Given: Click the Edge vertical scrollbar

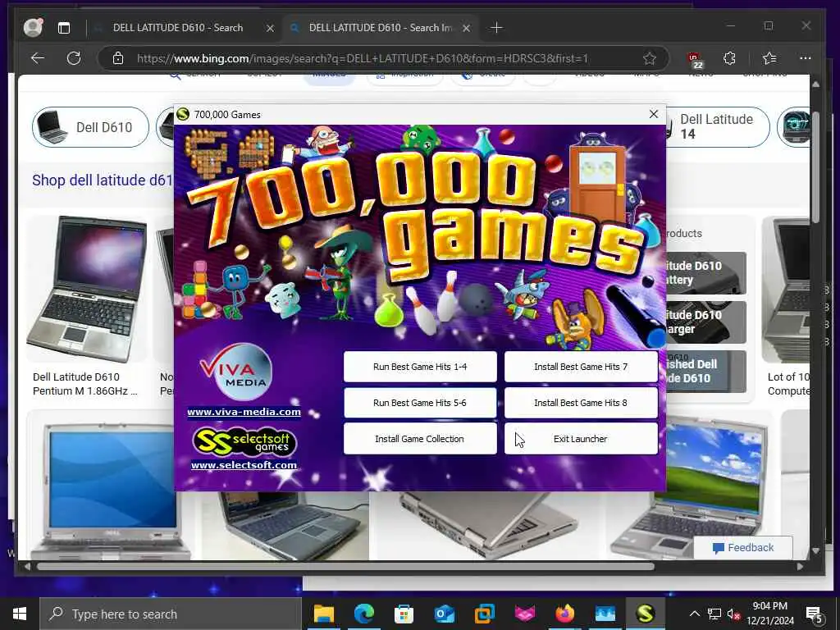Looking at the screenshot, I should click(x=815, y=166).
